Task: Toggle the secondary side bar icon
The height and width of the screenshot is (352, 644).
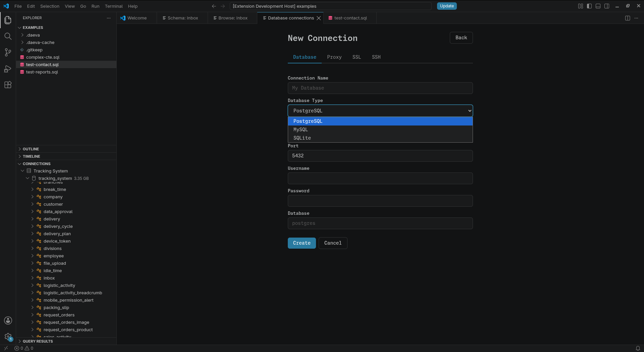Action: pyautogui.click(x=607, y=6)
